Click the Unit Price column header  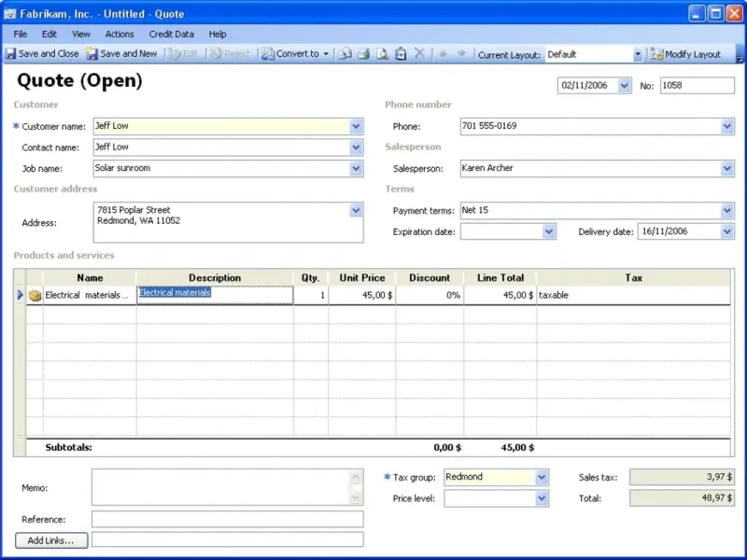pyautogui.click(x=361, y=277)
